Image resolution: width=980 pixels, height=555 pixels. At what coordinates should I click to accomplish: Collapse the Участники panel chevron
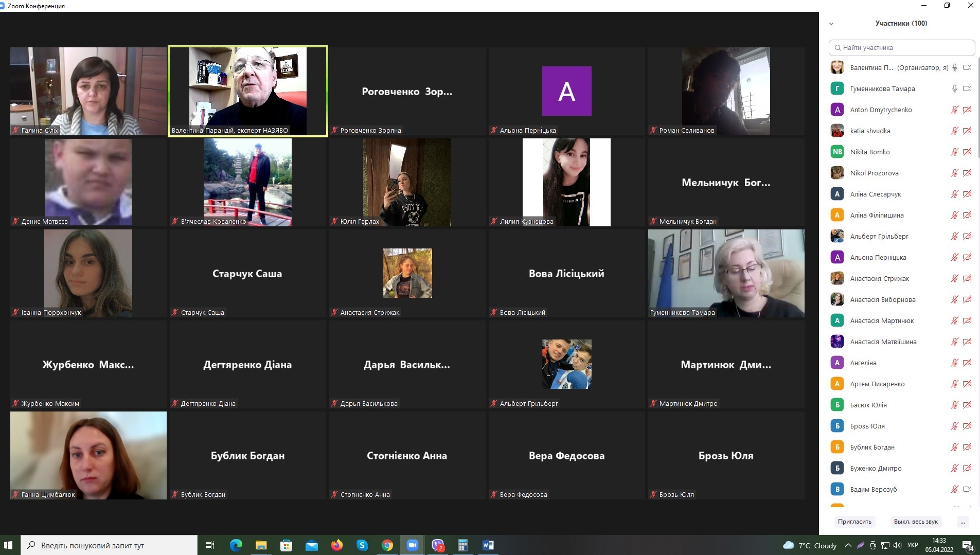[831, 24]
